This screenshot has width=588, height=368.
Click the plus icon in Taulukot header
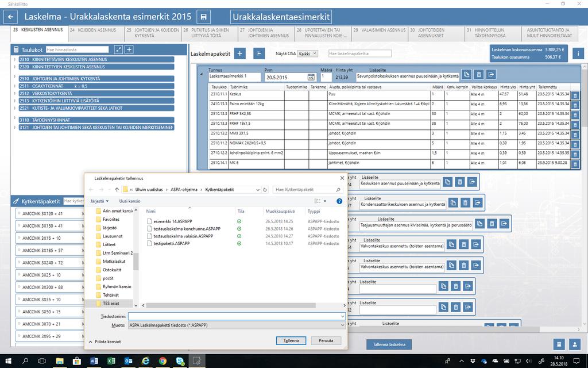pos(129,49)
